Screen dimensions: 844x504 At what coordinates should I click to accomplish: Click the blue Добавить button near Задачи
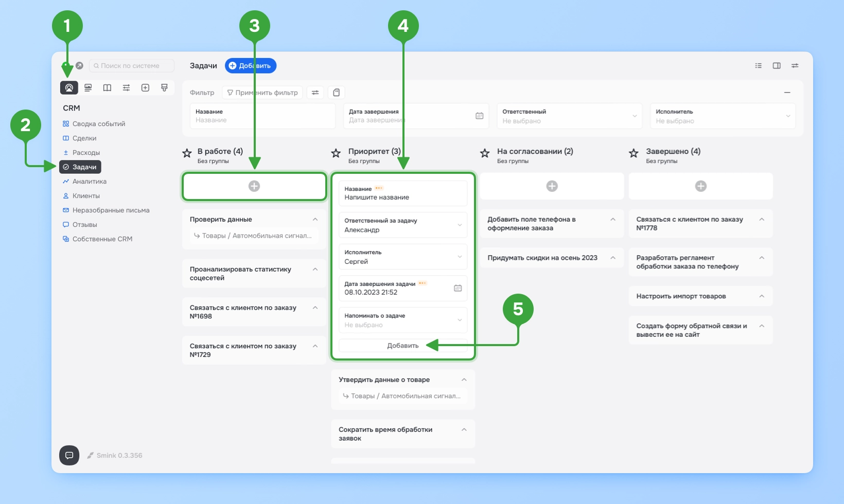[251, 66]
